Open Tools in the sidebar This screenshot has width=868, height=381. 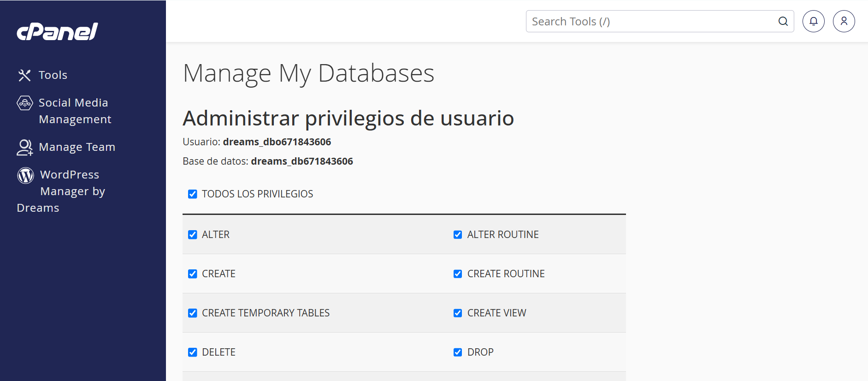[x=53, y=75]
